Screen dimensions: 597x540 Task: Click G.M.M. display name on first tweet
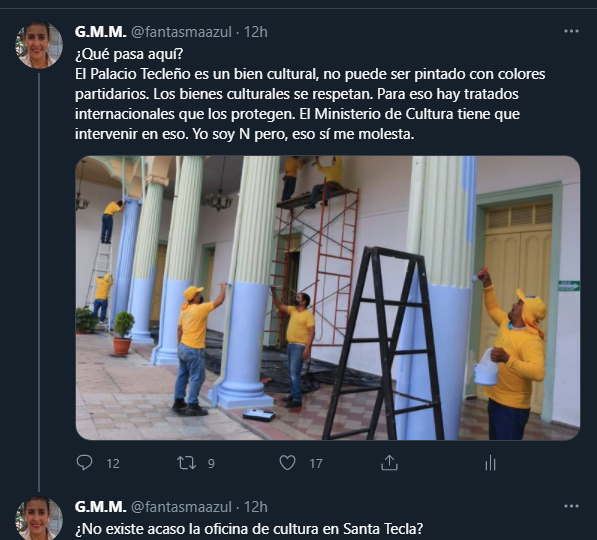tap(101, 32)
